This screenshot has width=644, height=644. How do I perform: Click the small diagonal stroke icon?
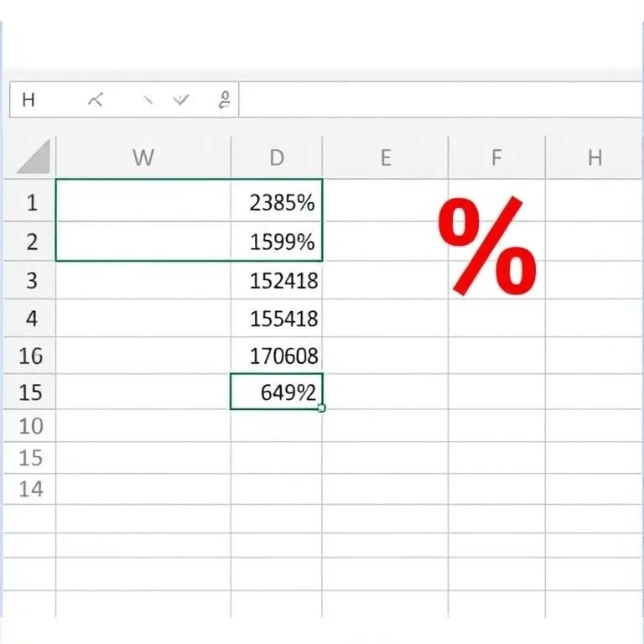[x=148, y=101]
